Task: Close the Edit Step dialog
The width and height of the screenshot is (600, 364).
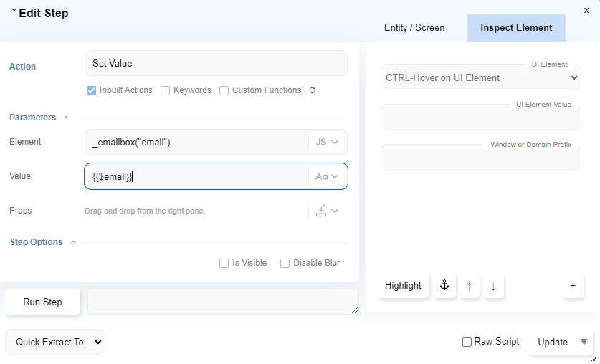Action: pos(586,10)
